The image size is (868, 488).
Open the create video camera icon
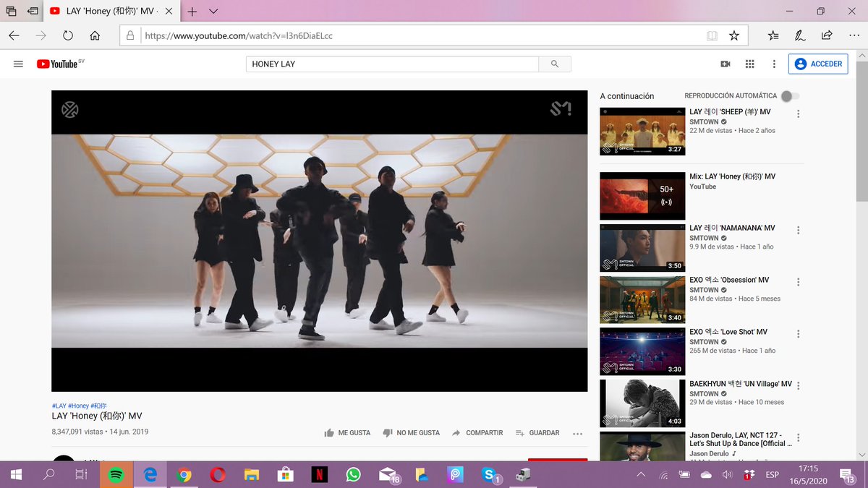726,64
